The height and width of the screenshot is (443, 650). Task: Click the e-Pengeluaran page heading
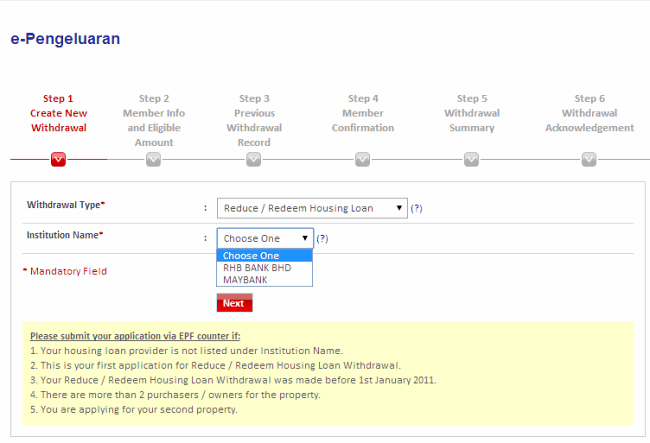65,39
